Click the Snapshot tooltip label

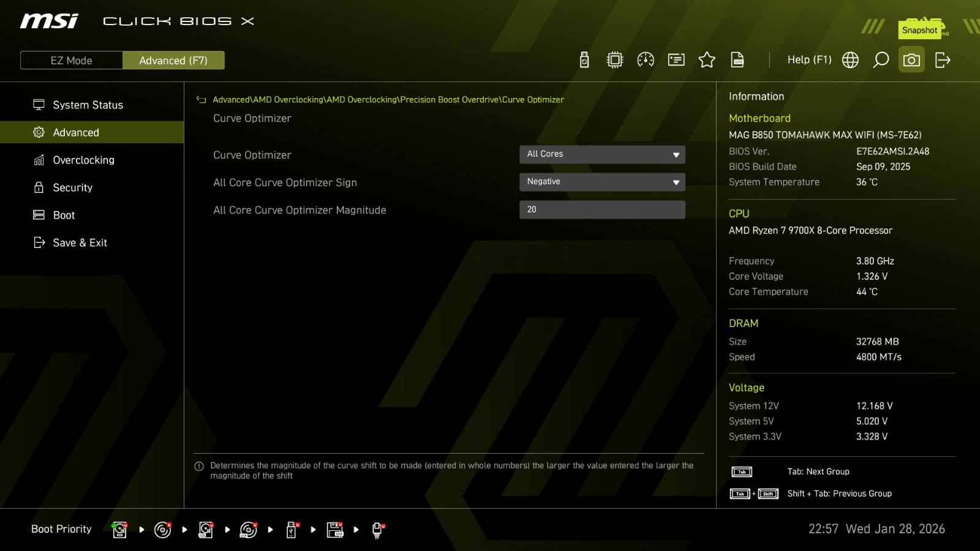coord(919,30)
